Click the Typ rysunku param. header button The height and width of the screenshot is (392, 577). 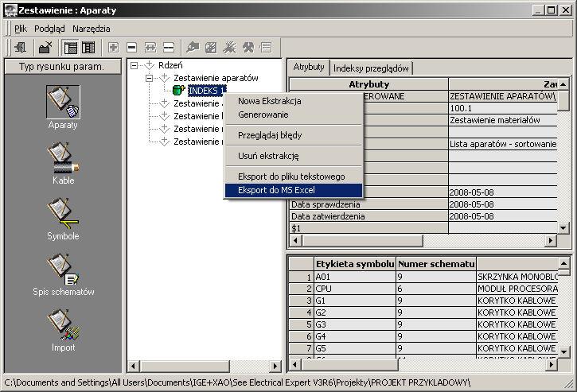(x=63, y=67)
